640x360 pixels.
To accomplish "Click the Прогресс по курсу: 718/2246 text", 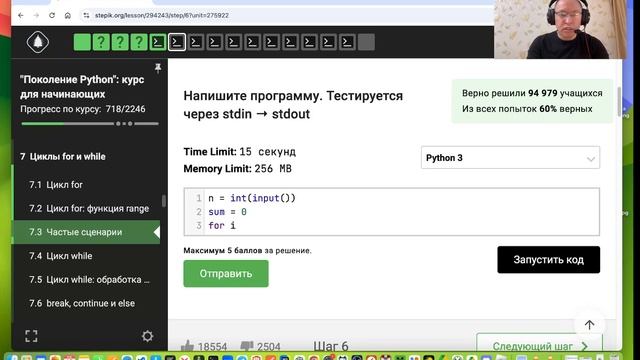I will click(x=83, y=109).
